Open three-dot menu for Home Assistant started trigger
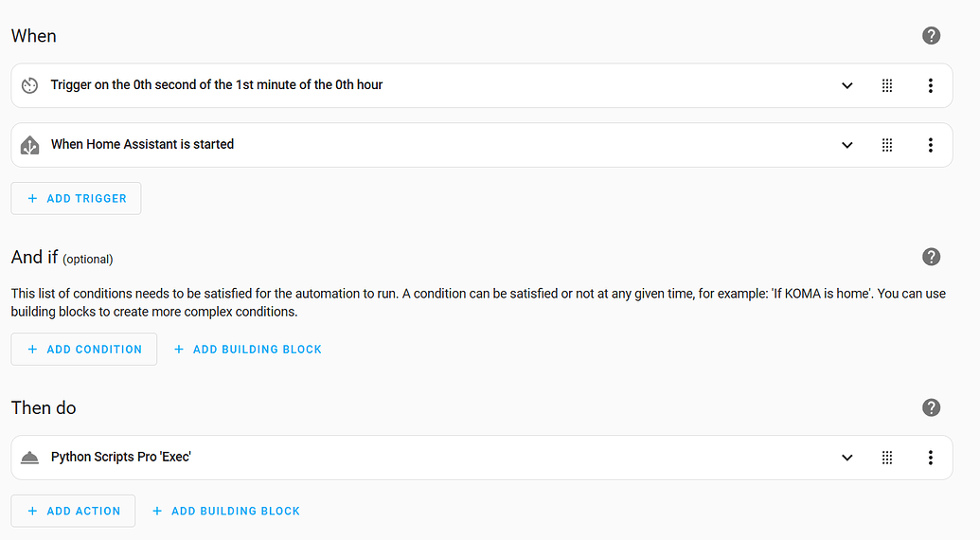980x540 pixels. point(931,145)
